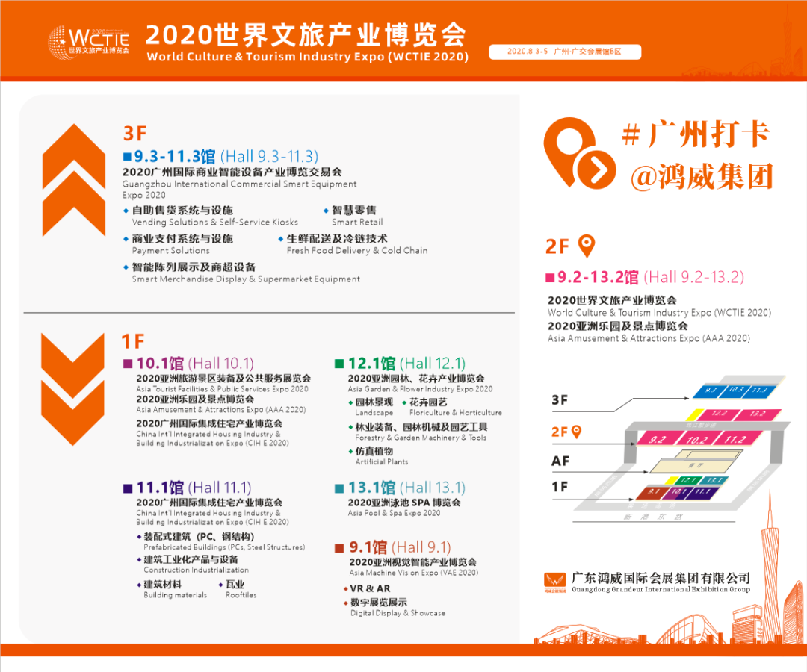Click the orange Grandeur logo beside 广东鸿威国际会展集团有限公司
The width and height of the screenshot is (807, 672).
(x=554, y=582)
